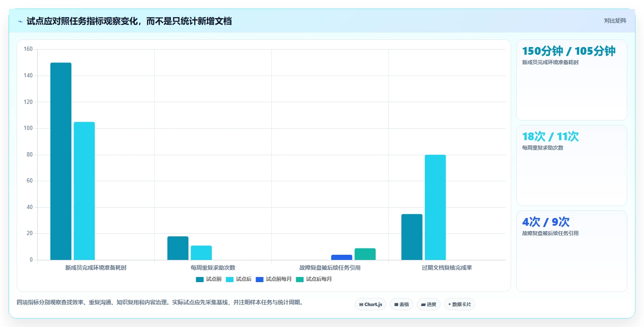Click the icon inside the 进度 tag
The width and height of the screenshot is (644, 327).
423,305
